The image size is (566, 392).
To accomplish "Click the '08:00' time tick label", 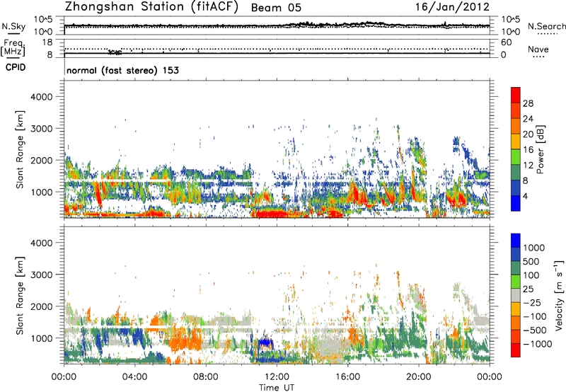I will pos(205,377).
